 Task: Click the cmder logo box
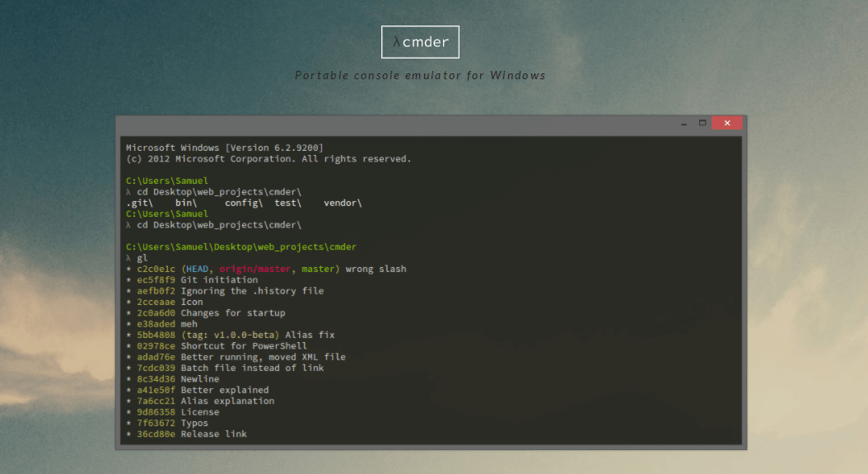tap(420, 41)
